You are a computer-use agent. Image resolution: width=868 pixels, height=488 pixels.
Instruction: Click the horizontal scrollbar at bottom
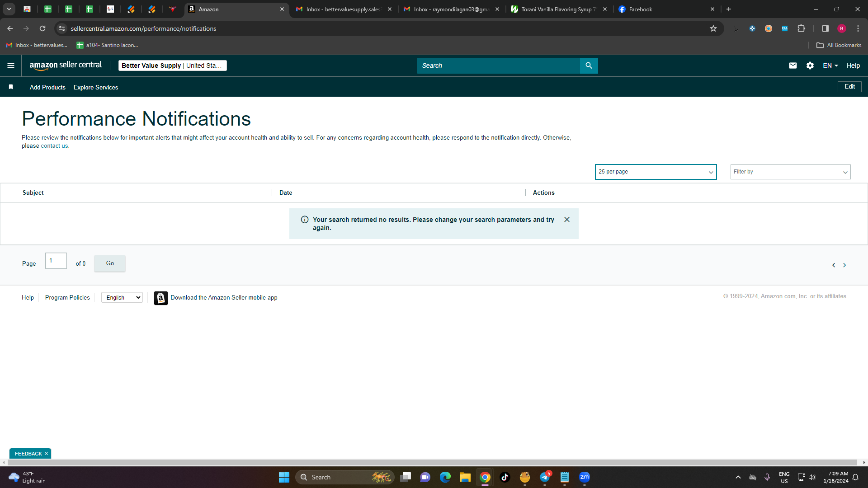pyautogui.click(x=432, y=462)
